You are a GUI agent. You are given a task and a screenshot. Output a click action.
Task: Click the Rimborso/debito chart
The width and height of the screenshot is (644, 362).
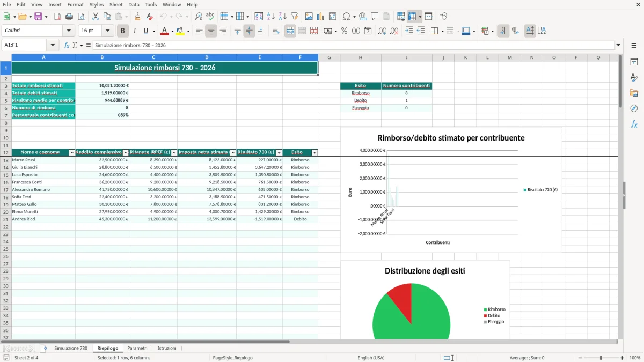tap(451, 189)
